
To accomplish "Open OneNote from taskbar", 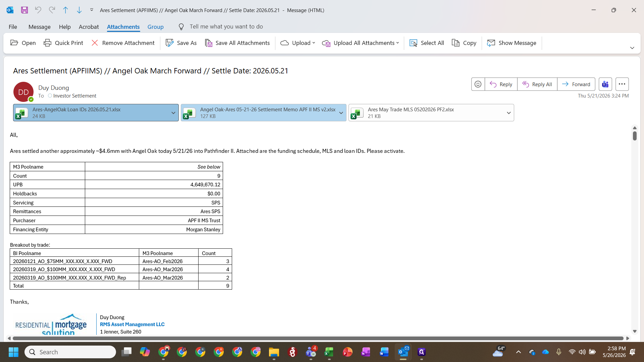I will pos(366,352).
